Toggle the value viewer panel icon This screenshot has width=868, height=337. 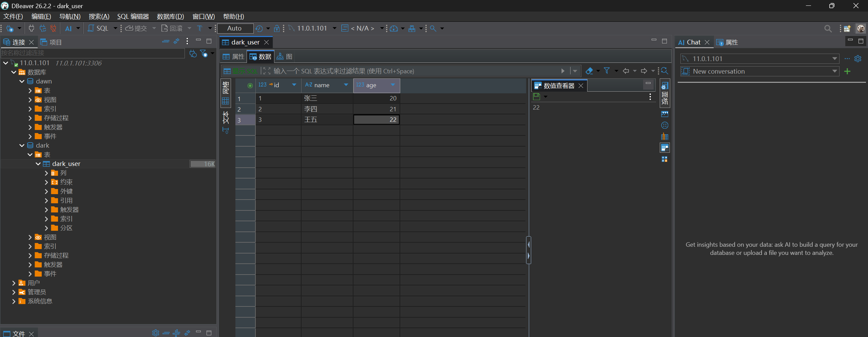(665, 148)
